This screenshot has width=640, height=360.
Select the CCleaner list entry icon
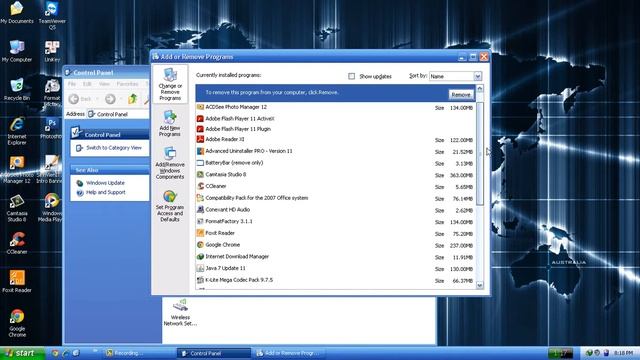[x=200, y=186]
